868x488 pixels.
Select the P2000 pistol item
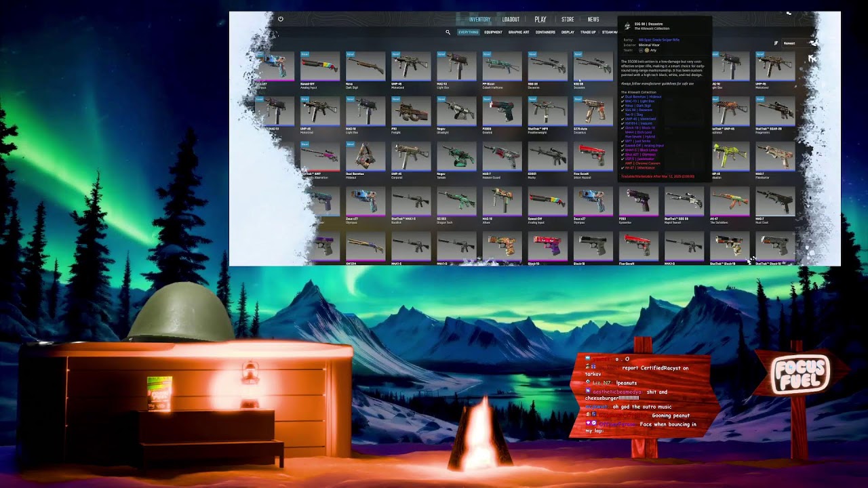[502, 115]
